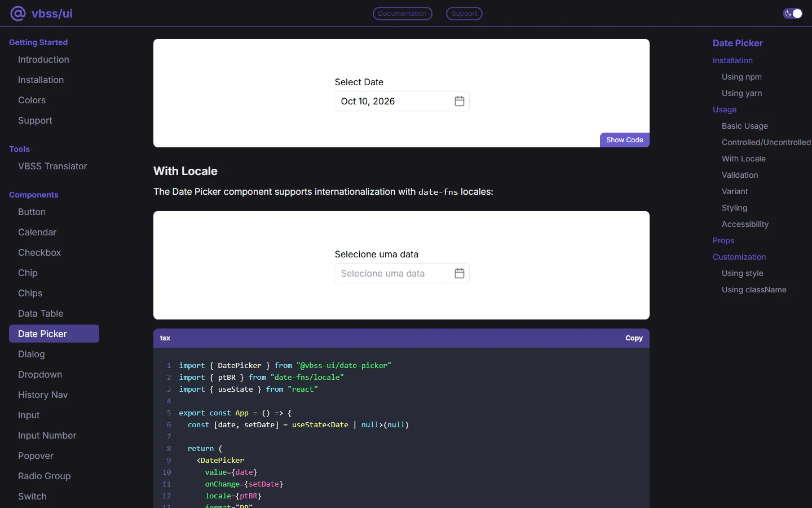Viewport: 812px width, 508px height.
Task: Navigate to Checkbox component
Action: [39, 252]
